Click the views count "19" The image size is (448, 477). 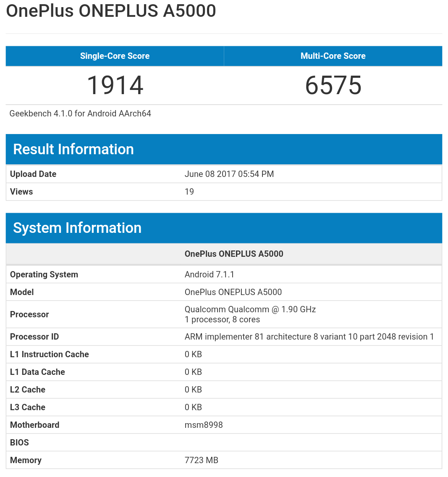click(189, 192)
